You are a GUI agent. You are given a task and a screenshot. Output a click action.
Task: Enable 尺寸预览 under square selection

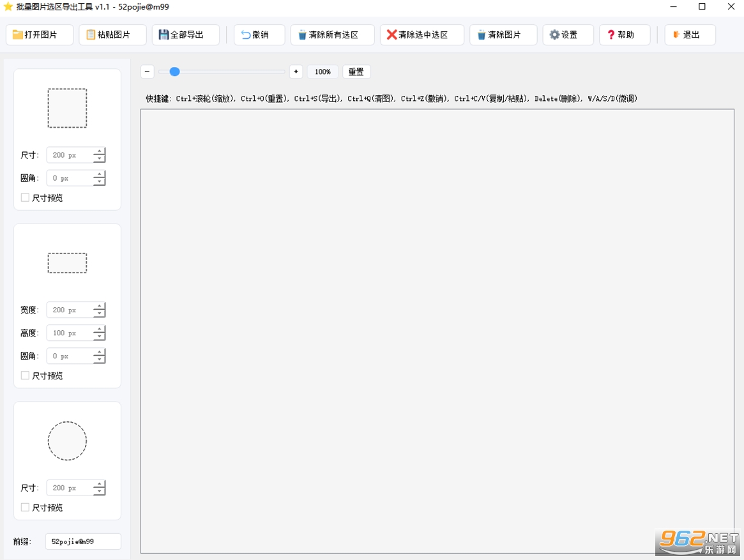(25, 197)
